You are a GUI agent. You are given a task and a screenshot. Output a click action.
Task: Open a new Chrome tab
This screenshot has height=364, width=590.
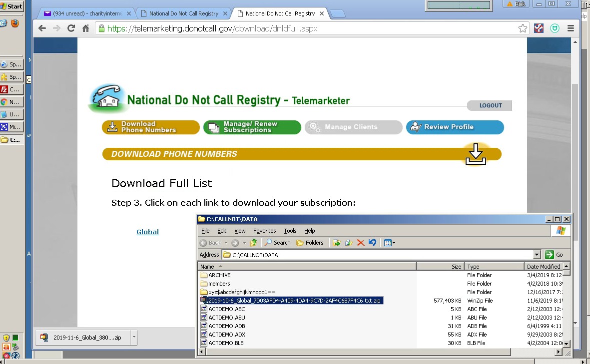pyautogui.click(x=338, y=14)
